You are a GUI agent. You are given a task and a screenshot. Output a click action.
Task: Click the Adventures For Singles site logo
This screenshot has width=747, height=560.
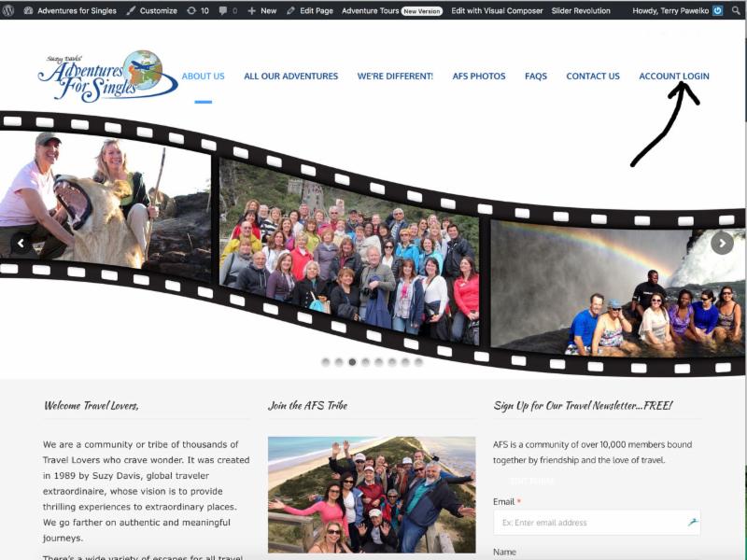coord(107,77)
